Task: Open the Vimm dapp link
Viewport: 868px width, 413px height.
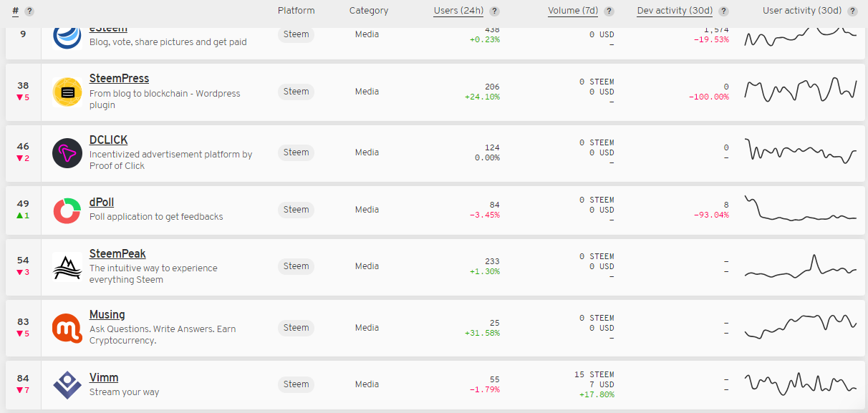Action: pos(104,378)
